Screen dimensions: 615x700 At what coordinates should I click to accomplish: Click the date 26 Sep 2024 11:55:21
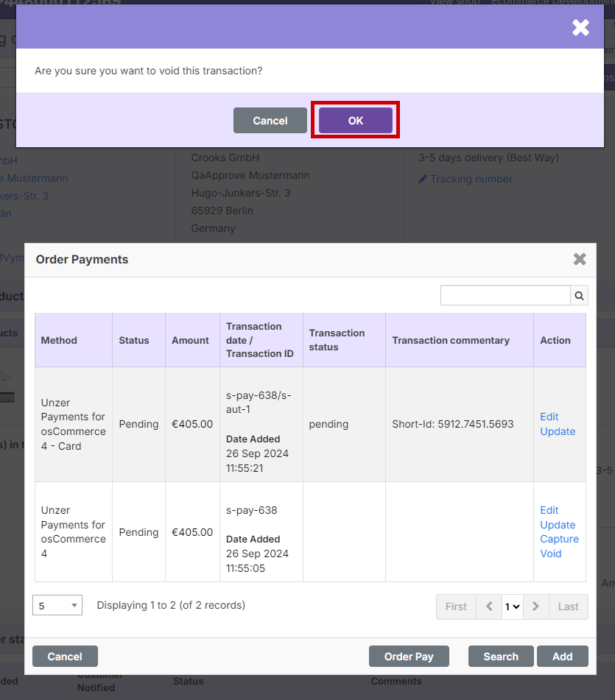click(x=257, y=461)
